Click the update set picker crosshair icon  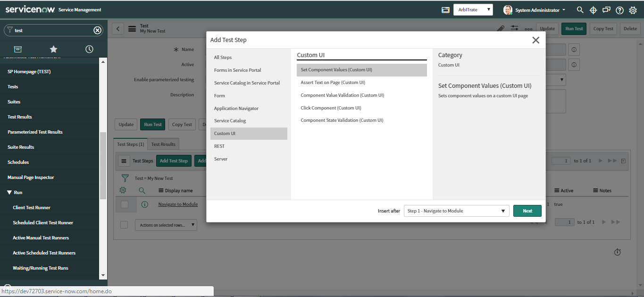click(593, 10)
